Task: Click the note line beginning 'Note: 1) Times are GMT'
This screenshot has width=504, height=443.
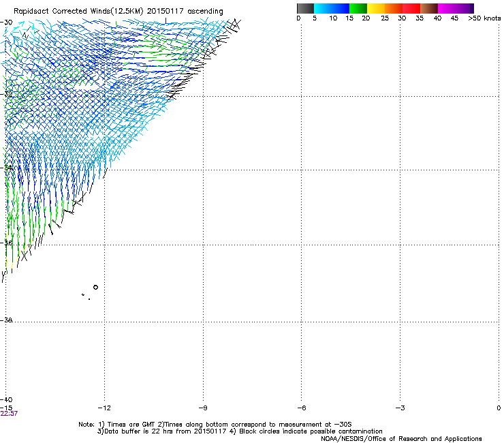Action: pyautogui.click(x=215, y=425)
